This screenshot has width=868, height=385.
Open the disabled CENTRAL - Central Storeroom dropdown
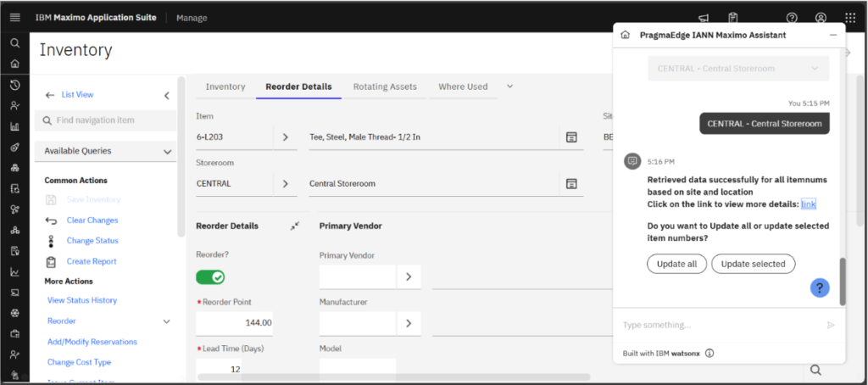click(x=738, y=69)
